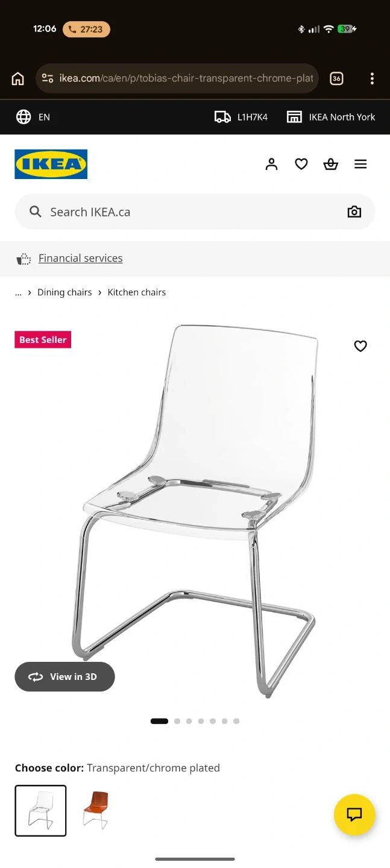The width and height of the screenshot is (390, 868).
Task: Add the chair to favourites via heart
Action: [360, 346]
